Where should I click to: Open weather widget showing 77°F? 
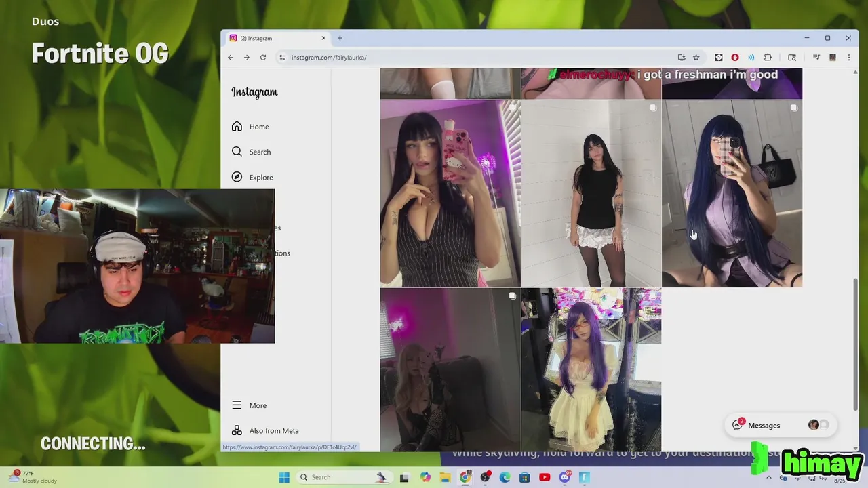pos(34,477)
